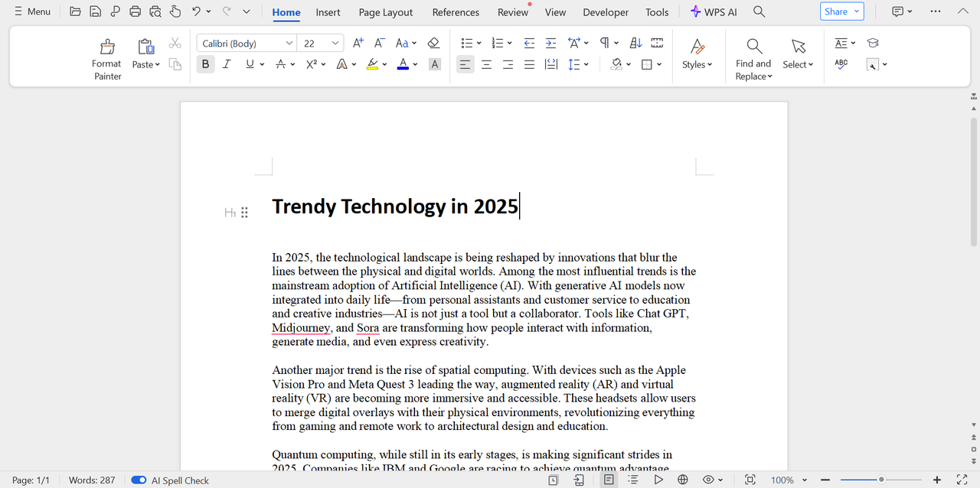Increase paragraph indent
The width and height of the screenshot is (980, 488).
coord(550,43)
